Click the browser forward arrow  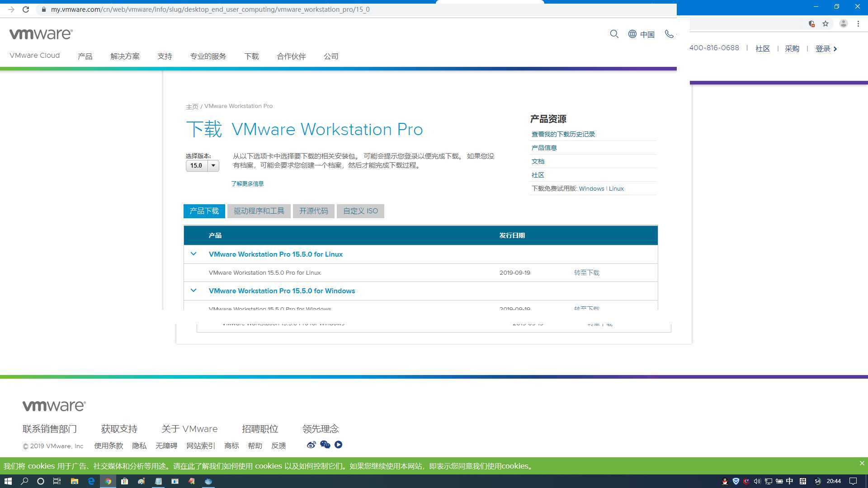pos(11,9)
